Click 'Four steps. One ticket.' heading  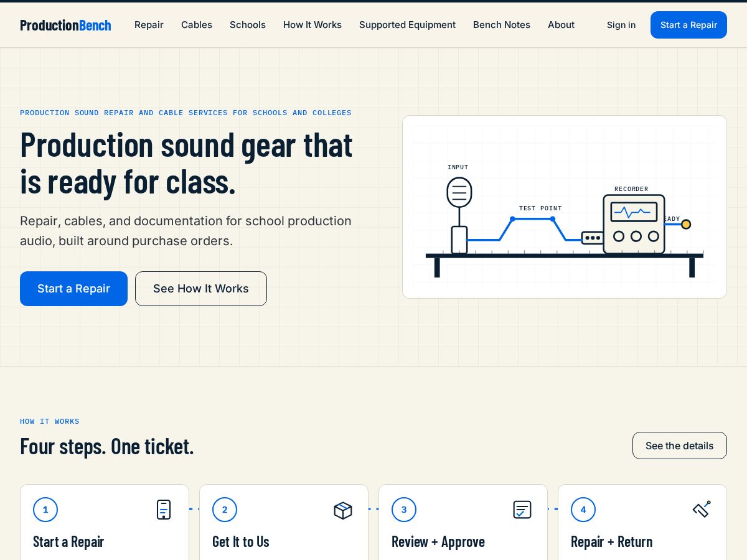(107, 446)
